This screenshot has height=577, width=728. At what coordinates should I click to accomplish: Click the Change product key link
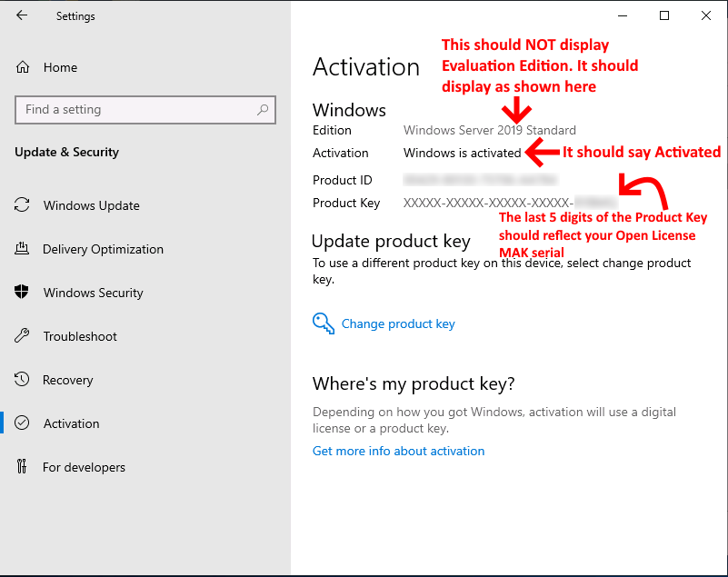coord(398,323)
